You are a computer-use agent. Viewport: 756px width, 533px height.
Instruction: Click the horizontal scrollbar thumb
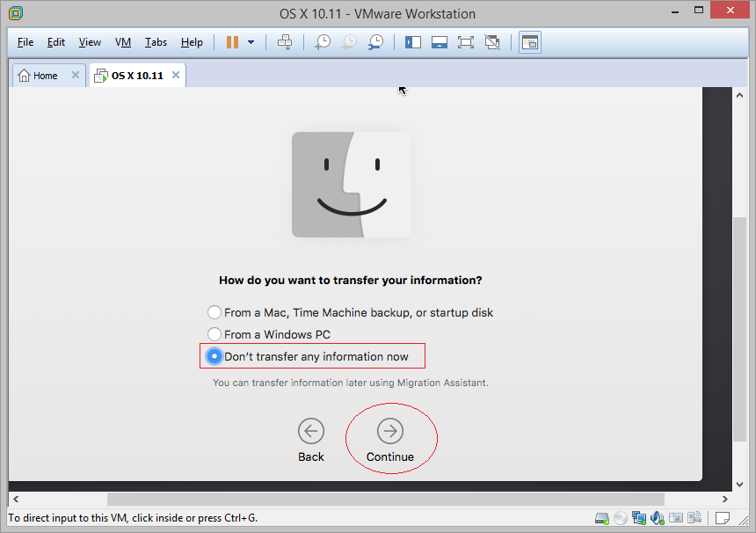(386, 500)
